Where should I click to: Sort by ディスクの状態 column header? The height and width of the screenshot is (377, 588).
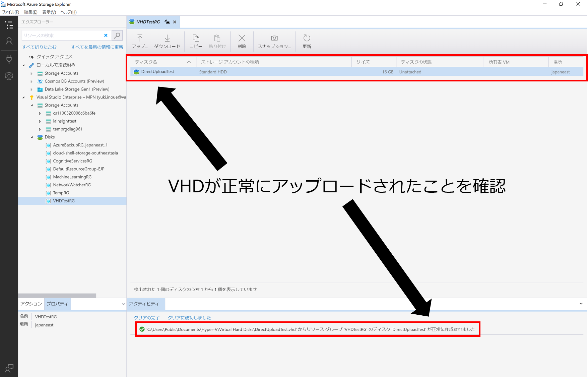point(440,62)
